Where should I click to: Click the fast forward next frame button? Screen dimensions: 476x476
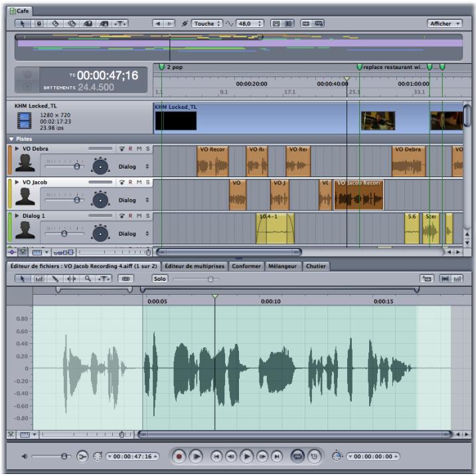click(x=262, y=456)
